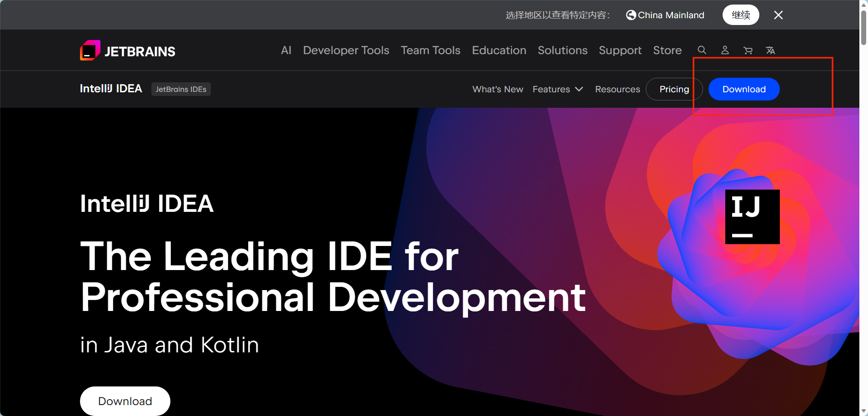
Task: Click the scrollbar down arrow
Action: tap(863, 411)
